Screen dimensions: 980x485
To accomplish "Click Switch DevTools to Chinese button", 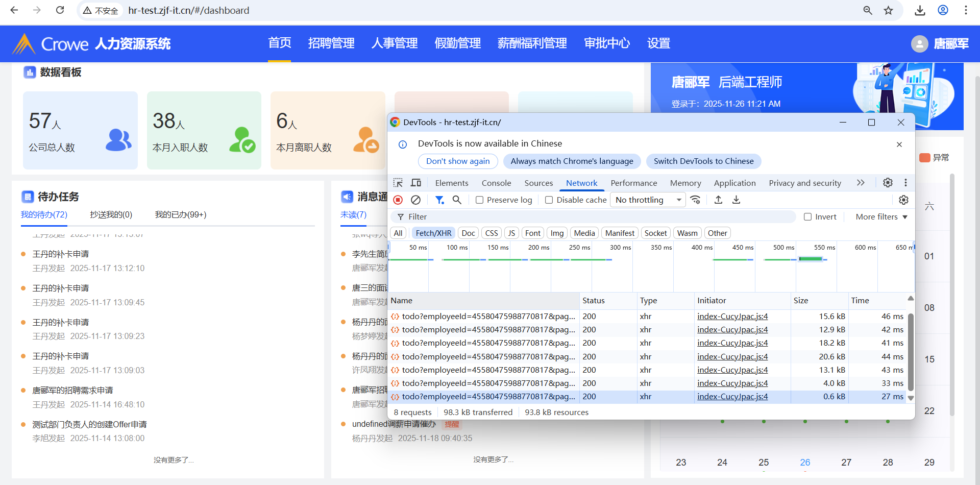I will pos(703,161).
